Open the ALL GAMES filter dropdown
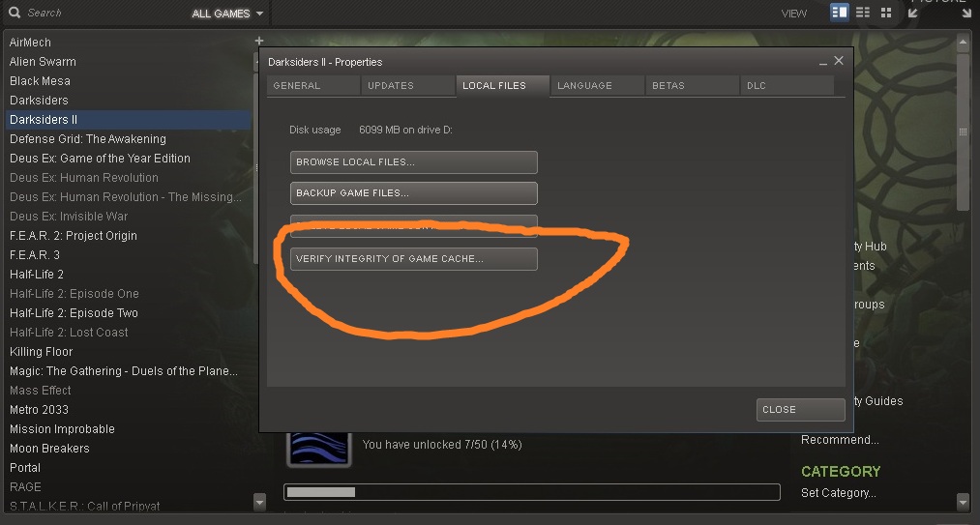This screenshot has width=980, height=525. coord(227,14)
